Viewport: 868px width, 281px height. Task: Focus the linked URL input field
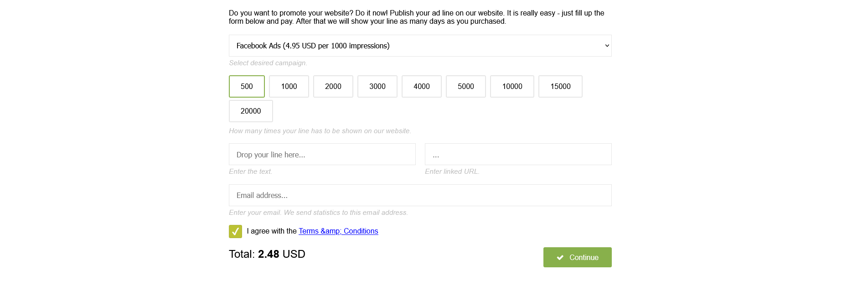518,155
